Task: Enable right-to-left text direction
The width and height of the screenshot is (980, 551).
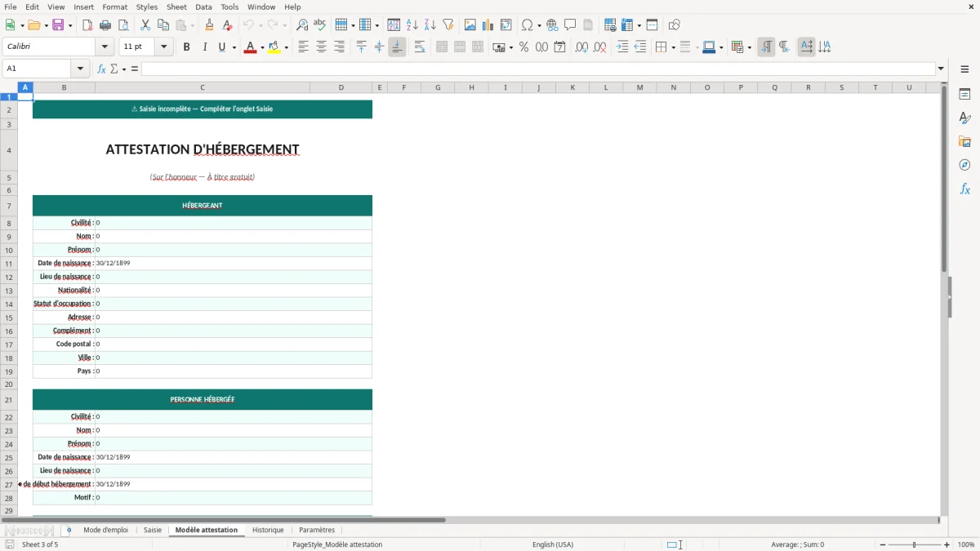Action: 784,47
